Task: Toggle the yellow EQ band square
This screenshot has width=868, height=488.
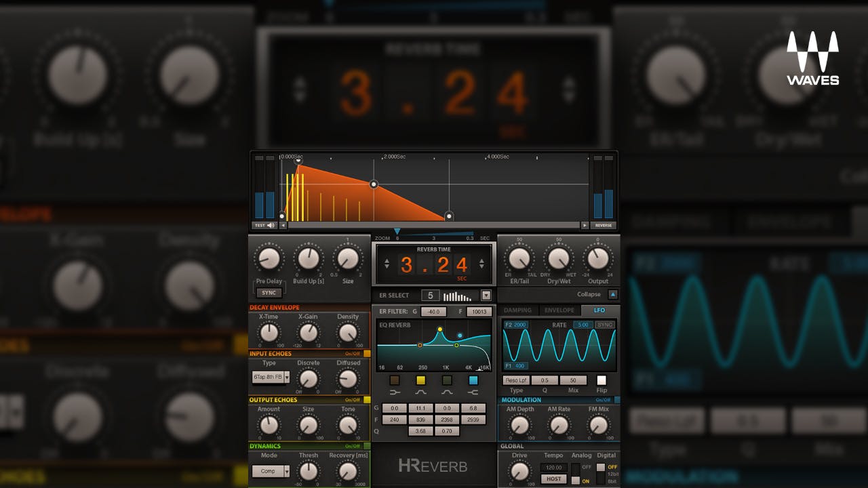Action: coord(420,380)
